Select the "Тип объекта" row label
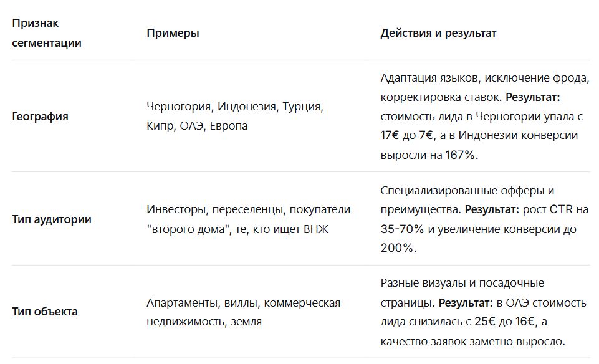The image size is (599, 364). coord(45,312)
